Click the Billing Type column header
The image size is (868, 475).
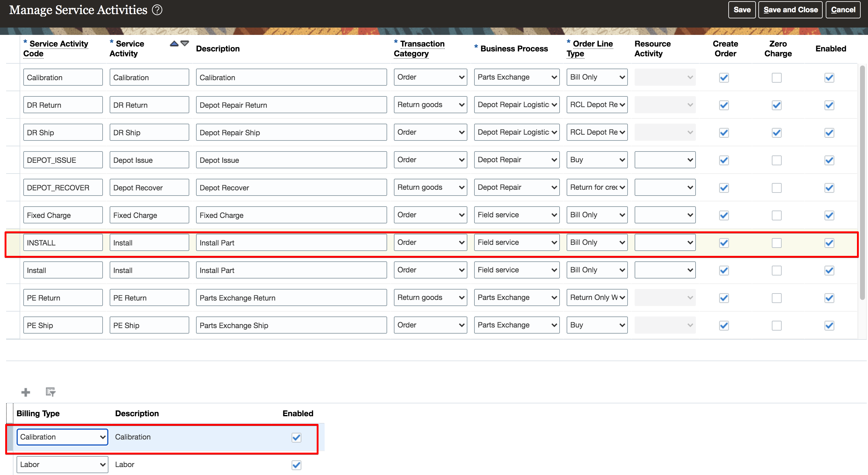click(x=38, y=413)
